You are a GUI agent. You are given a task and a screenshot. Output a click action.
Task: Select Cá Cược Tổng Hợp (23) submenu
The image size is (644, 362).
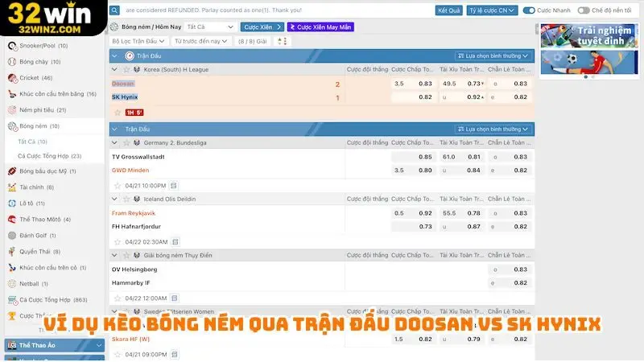(50, 156)
